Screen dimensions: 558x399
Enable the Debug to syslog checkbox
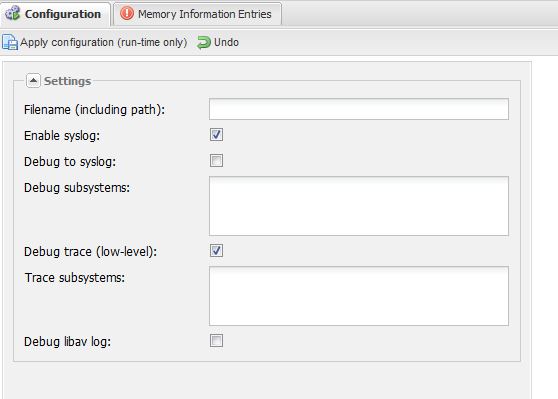(x=216, y=161)
